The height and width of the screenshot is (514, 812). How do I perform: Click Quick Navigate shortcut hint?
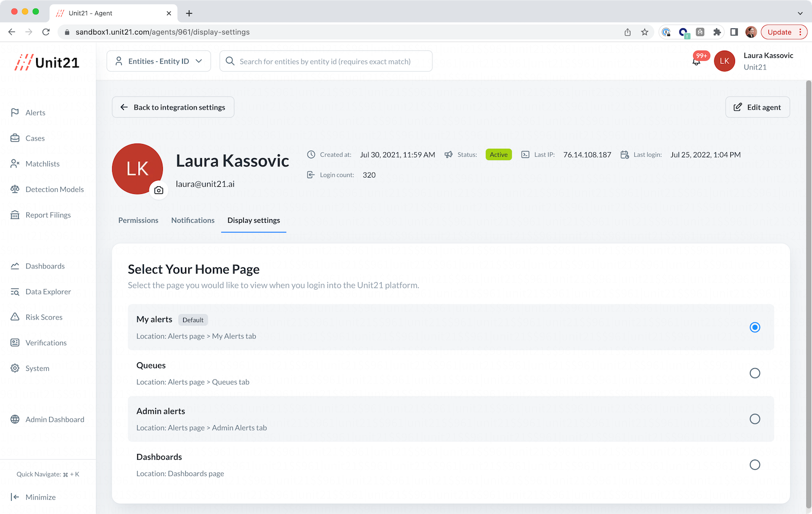click(x=48, y=474)
